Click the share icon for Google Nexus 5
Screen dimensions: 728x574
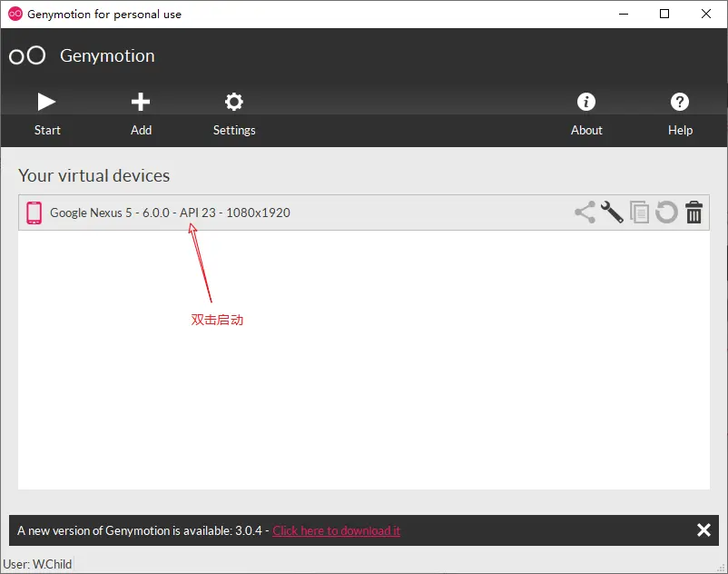click(x=585, y=213)
